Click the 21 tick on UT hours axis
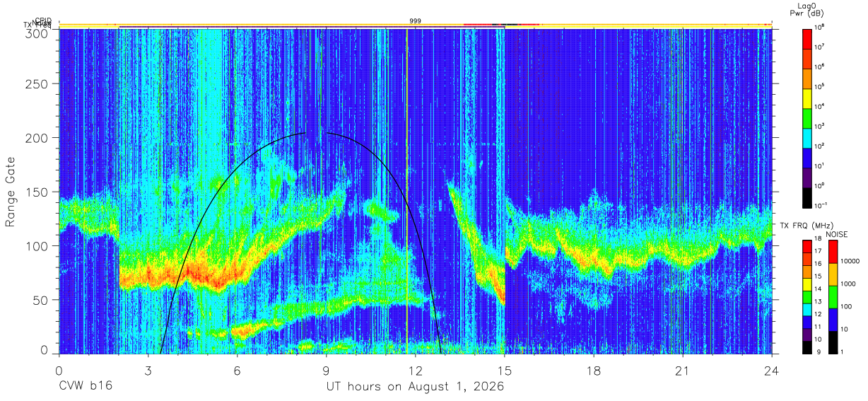 pos(683,370)
